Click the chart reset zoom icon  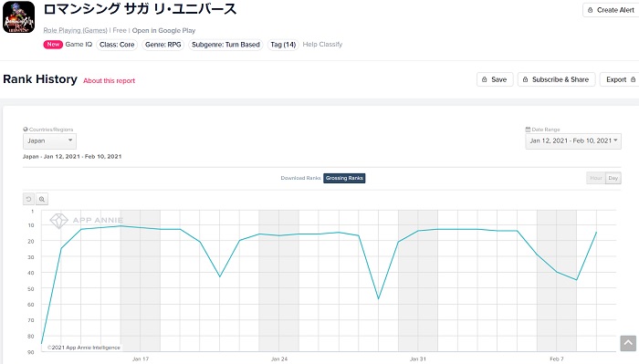28,199
